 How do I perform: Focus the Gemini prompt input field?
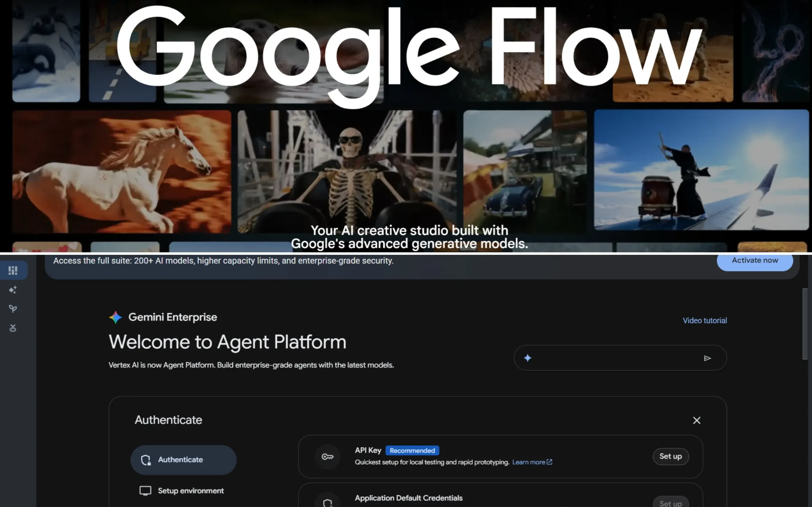coord(620,358)
